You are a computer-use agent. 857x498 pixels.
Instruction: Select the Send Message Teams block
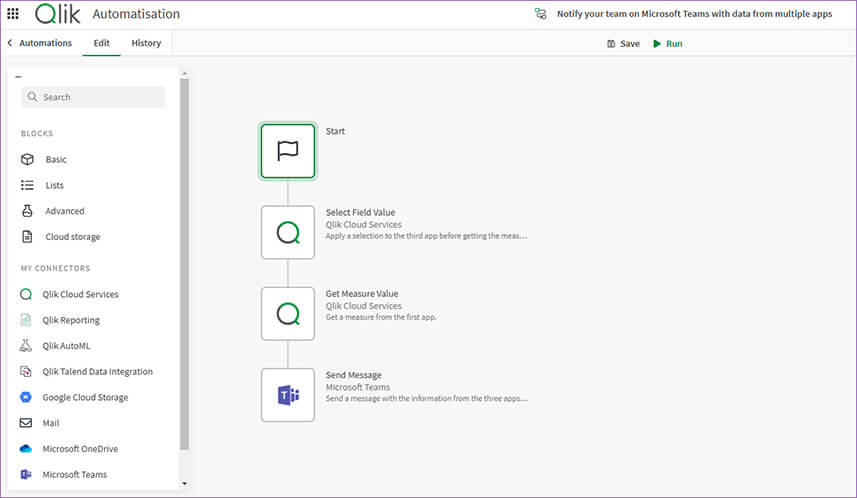[288, 395]
